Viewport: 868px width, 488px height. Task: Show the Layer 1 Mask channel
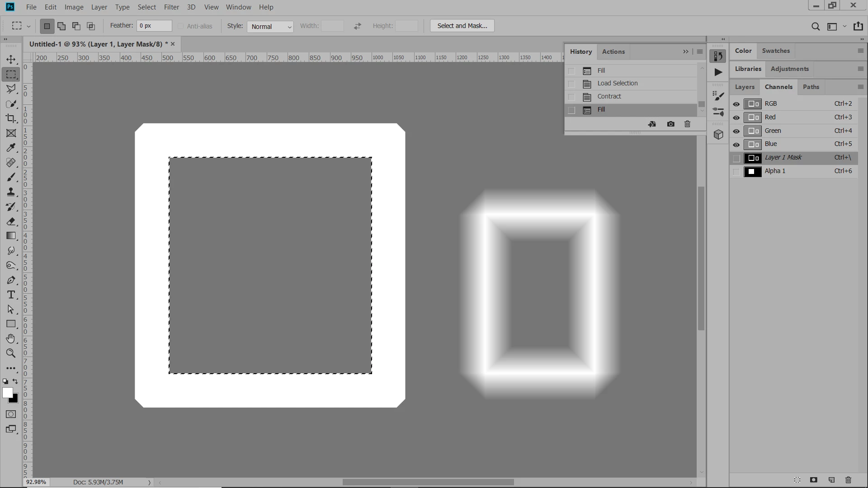tap(736, 158)
